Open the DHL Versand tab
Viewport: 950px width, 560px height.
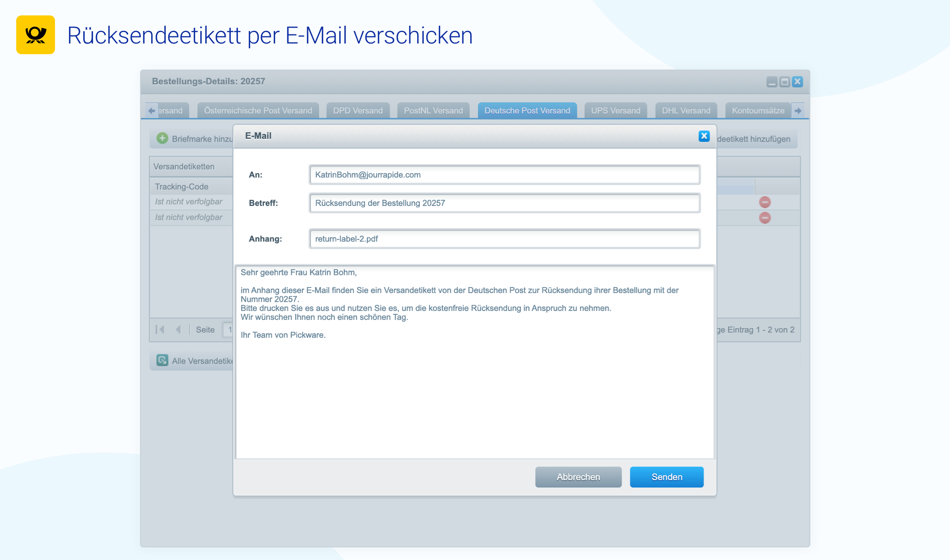686,111
